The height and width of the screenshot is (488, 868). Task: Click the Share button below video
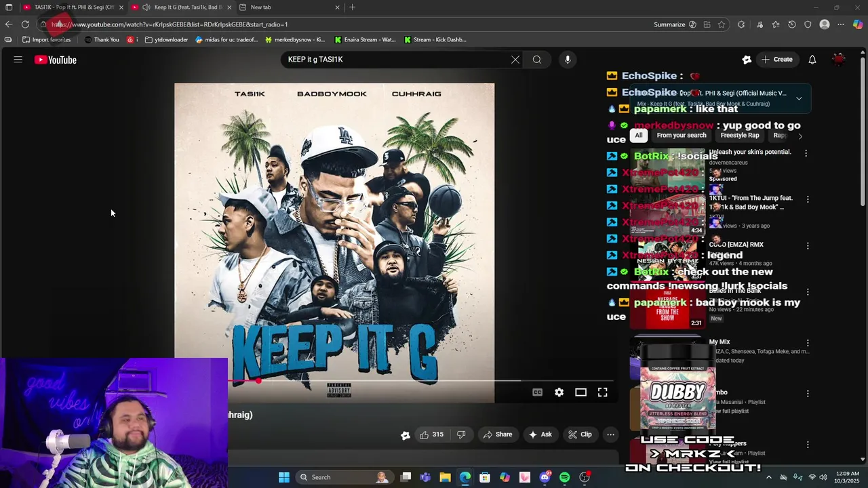click(x=497, y=434)
